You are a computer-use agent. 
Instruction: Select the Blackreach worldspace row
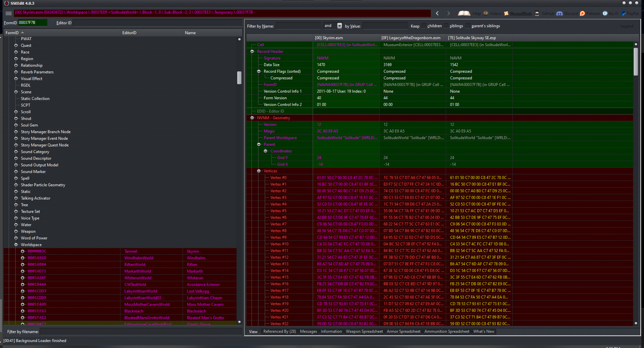[x=120, y=311]
